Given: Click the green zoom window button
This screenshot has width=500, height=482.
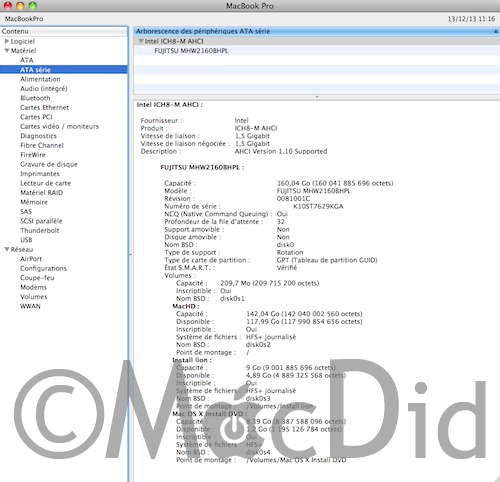Looking at the screenshot, I should (x=32, y=5).
